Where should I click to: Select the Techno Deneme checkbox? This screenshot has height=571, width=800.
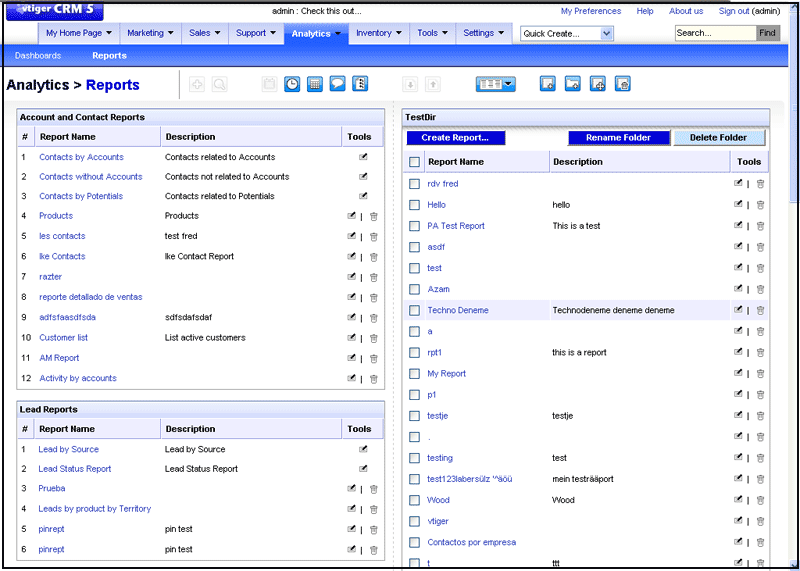point(414,310)
